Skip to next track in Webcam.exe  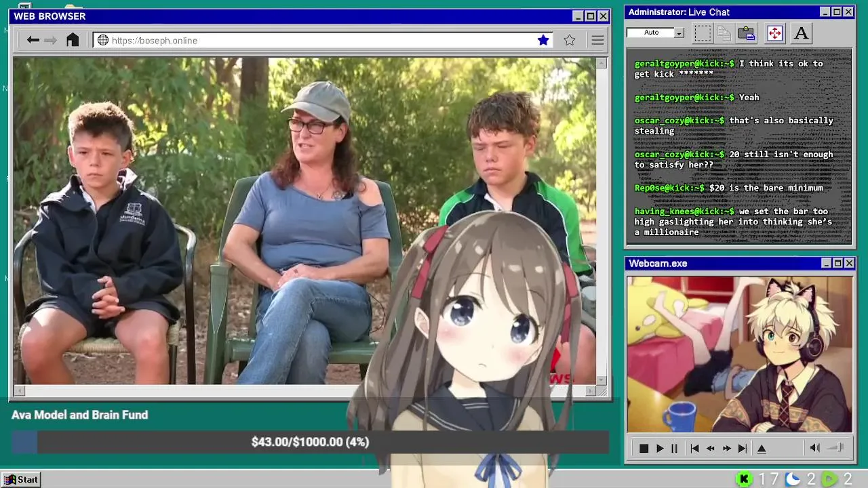tap(743, 448)
